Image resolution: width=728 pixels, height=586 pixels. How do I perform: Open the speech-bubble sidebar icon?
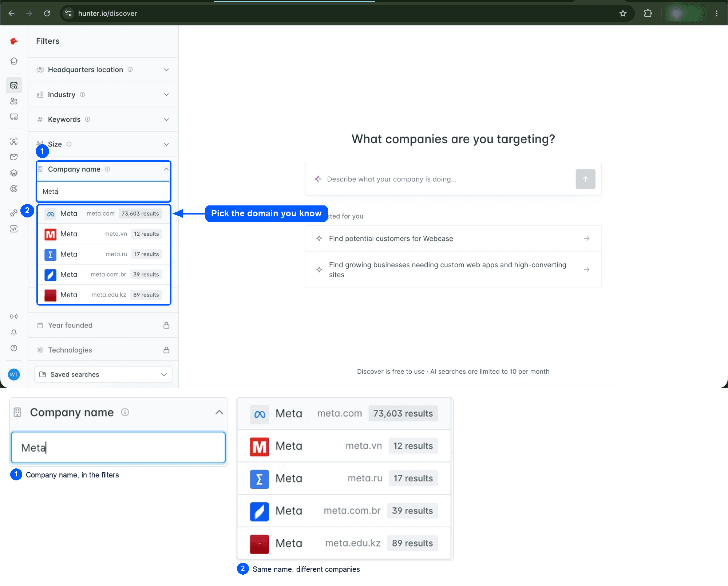[x=14, y=117]
